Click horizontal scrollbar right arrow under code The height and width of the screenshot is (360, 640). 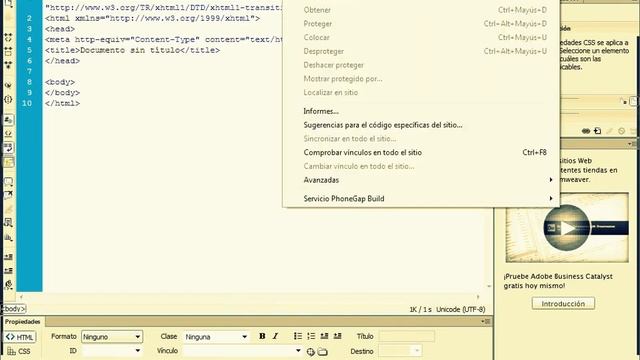pos(478,297)
